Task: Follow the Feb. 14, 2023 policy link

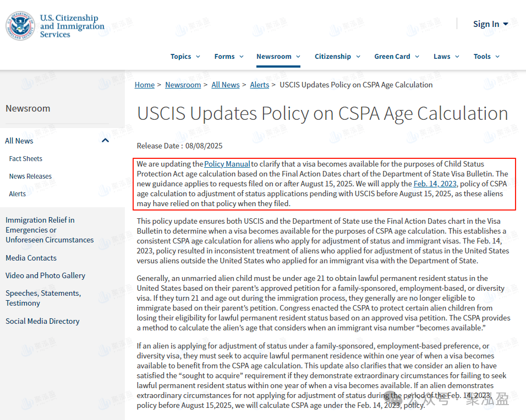Action: 435,184
